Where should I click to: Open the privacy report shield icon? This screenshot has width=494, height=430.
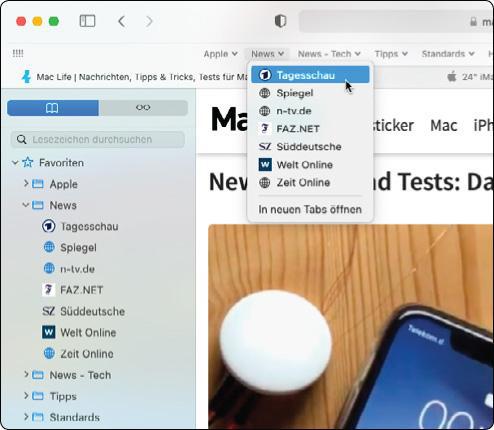[280, 21]
